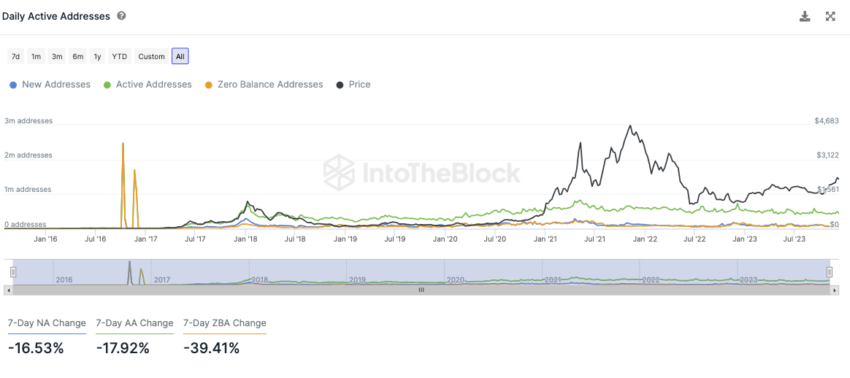This screenshot has width=850, height=378.
Task: Click the -17.92% value
Action: 123,348
